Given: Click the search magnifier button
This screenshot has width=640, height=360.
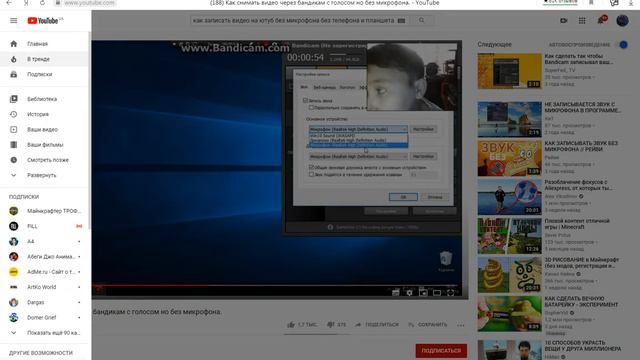Looking at the screenshot, I should tap(422, 20).
